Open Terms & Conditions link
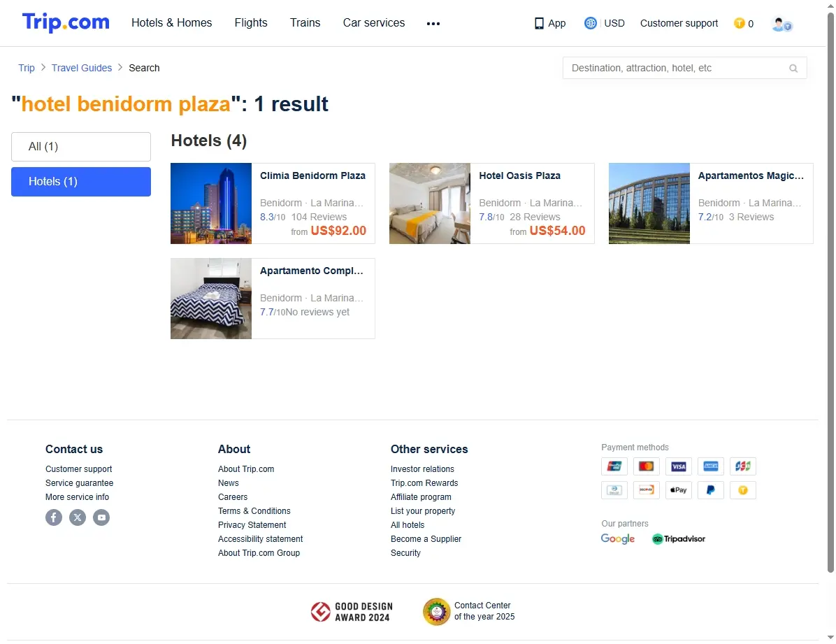This screenshot has width=836, height=644. [x=254, y=511]
